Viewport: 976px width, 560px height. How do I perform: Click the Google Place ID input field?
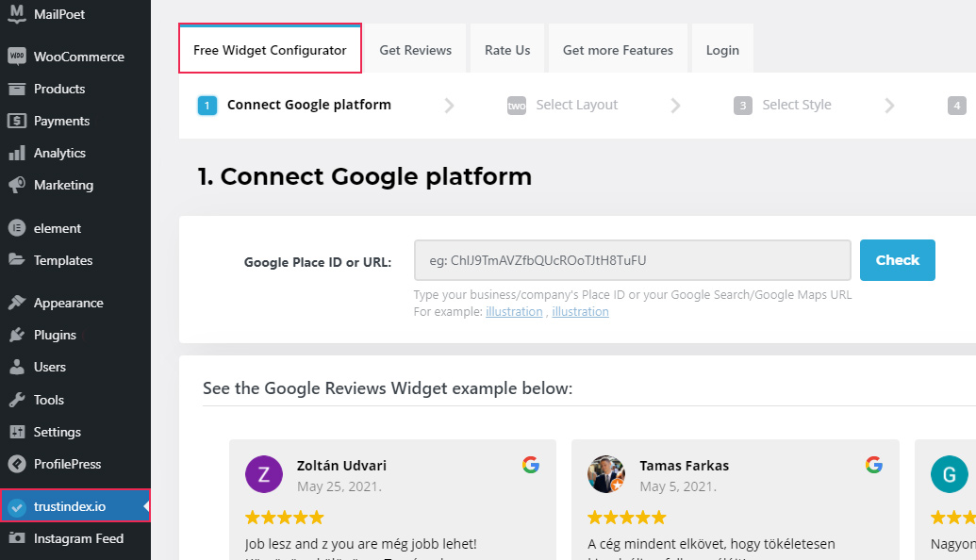point(633,260)
